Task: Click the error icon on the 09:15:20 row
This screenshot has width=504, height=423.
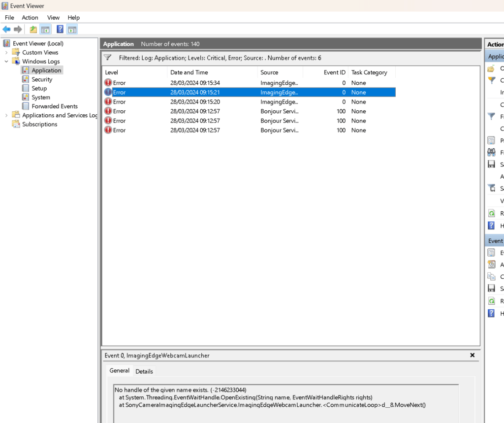Action: [x=108, y=101]
